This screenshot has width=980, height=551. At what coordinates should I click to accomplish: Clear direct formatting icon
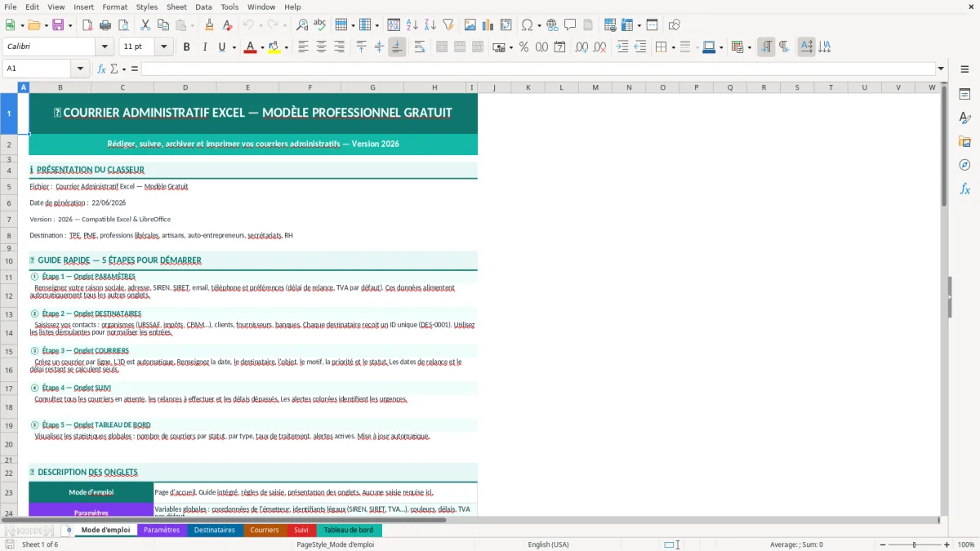pyautogui.click(x=226, y=25)
